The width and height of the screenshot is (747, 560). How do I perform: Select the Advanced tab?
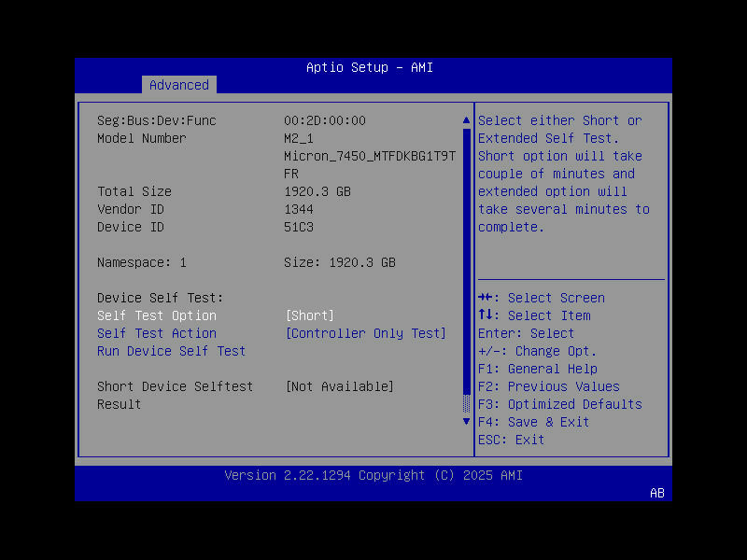pos(178,85)
